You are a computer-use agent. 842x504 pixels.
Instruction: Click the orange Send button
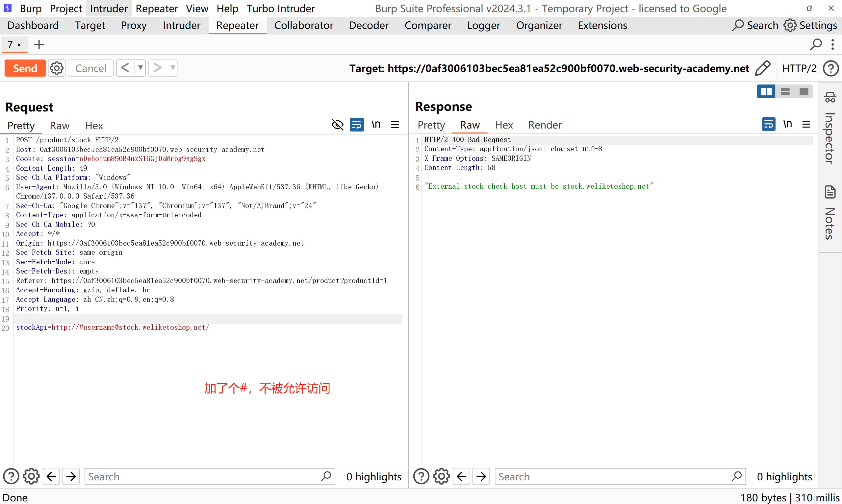[x=25, y=68]
